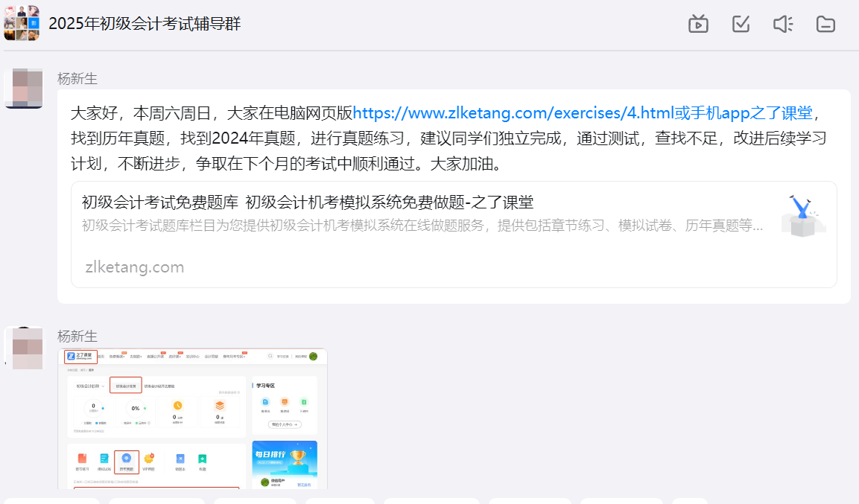This screenshot has height=504, width=859.
Task: Click the link preview's blue box logo
Action: pyautogui.click(x=803, y=216)
